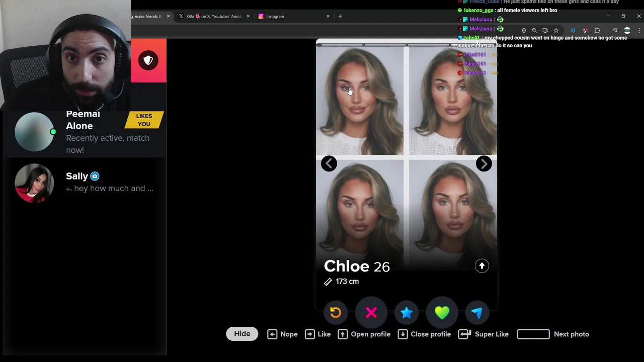
Task: Click the Like shortcut hint
Action: point(318,334)
